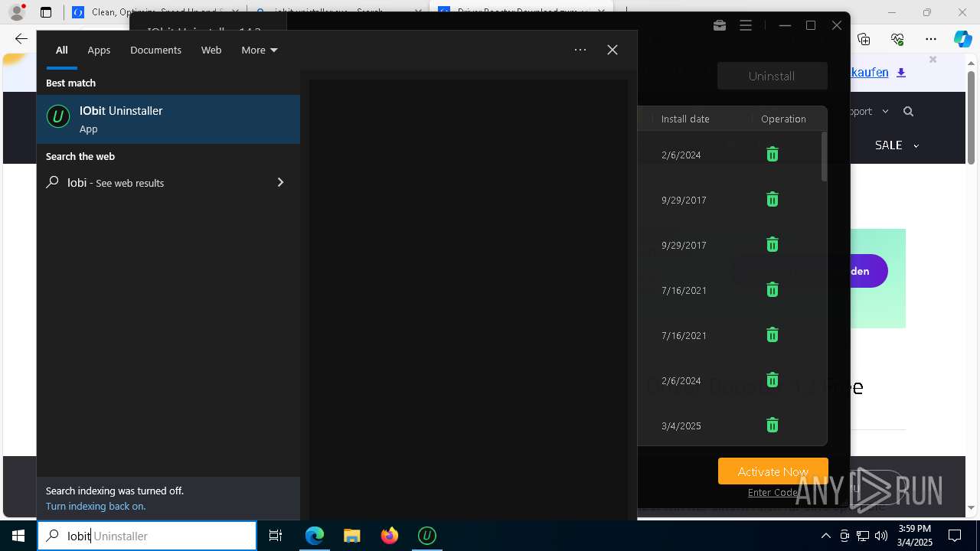980x551 pixels.
Task: Click the Uninstall button in IObit
Action: point(772,76)
